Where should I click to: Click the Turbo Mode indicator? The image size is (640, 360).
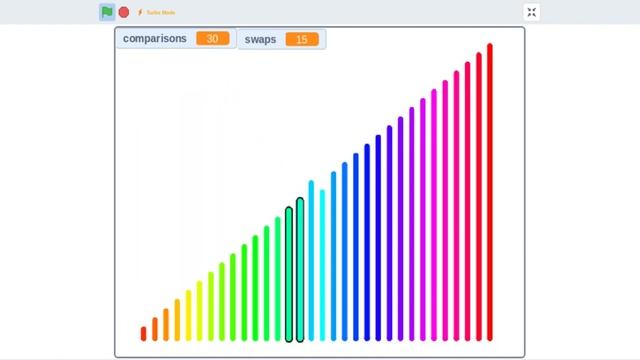[x=156, y=13]
